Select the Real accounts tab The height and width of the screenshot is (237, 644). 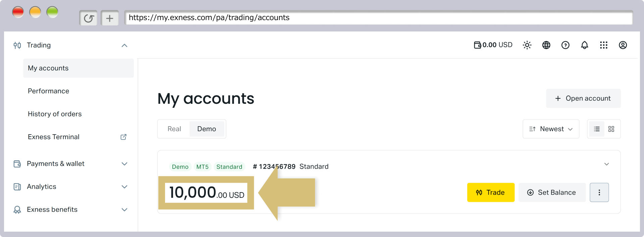coord(174,129)
